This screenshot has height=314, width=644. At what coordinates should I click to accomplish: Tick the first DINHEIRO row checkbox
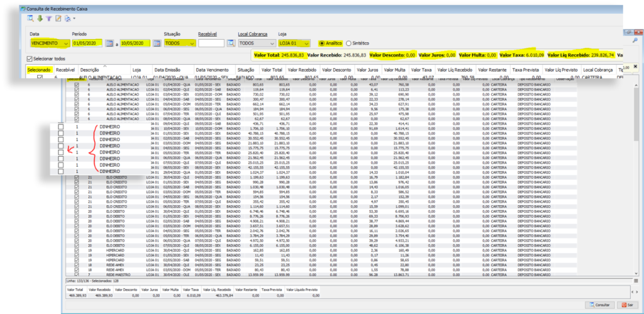click(61, 127)
